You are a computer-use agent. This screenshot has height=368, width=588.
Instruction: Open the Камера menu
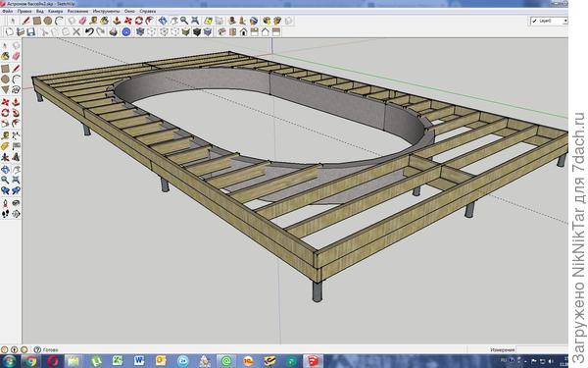click(x=56, y=11)
